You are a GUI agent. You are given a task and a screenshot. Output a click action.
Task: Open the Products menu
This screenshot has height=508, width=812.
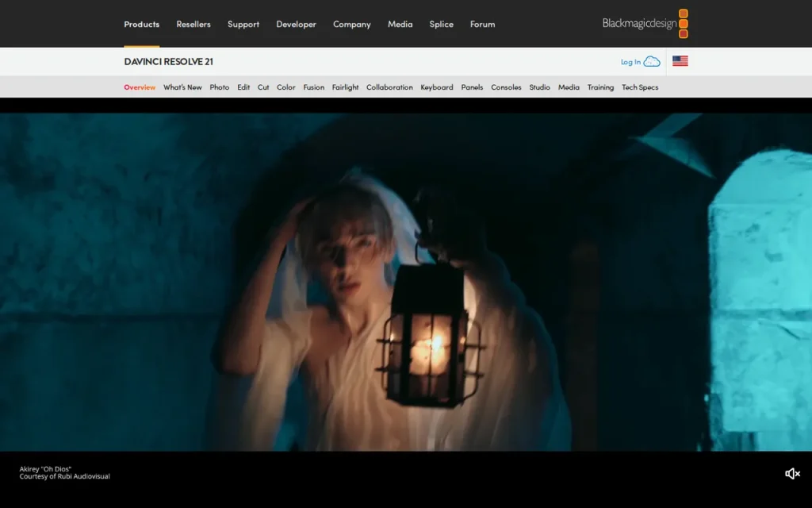(x=141, y=24)
